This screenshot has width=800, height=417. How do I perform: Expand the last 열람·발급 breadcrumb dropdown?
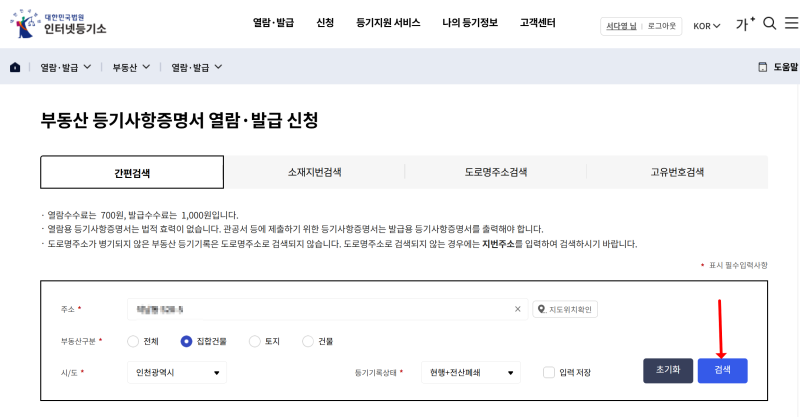(196, 67)
